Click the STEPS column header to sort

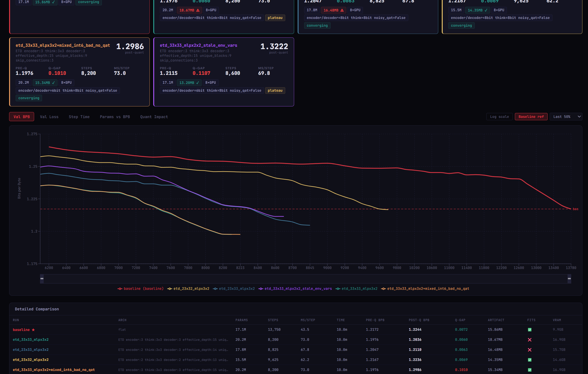point(273,320)
